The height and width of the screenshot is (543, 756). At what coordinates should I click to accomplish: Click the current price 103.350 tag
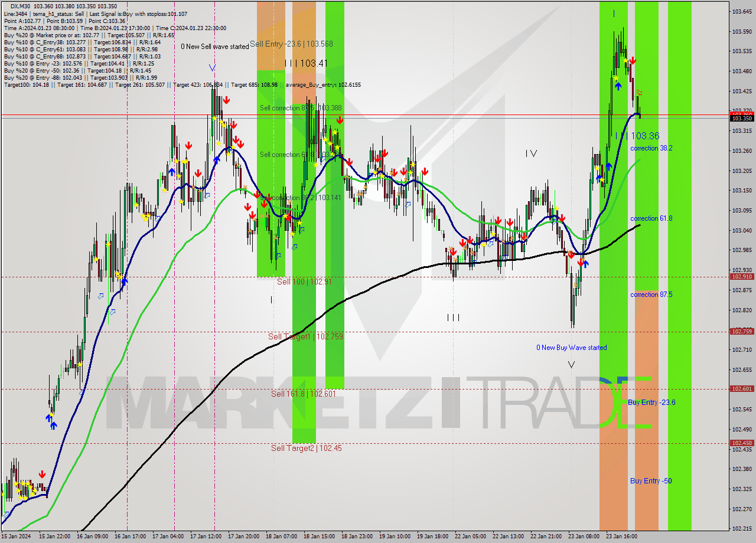pyautogui.click(x=742, y=118)
